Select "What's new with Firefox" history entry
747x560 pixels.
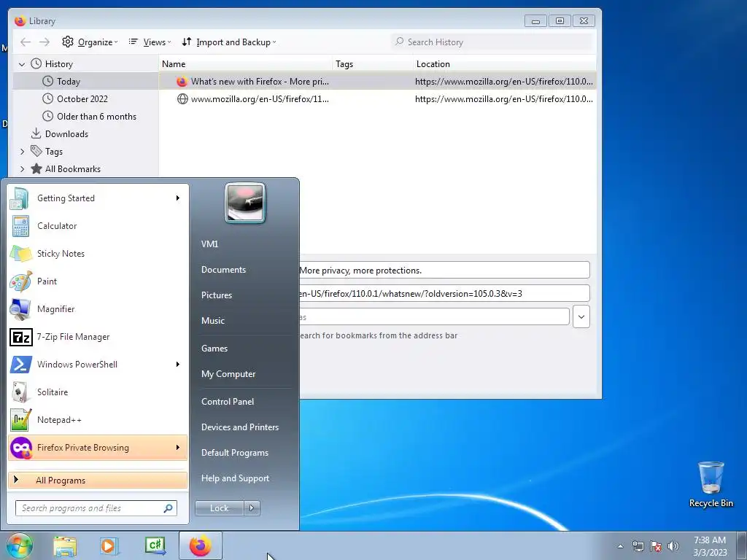point(377,82)
